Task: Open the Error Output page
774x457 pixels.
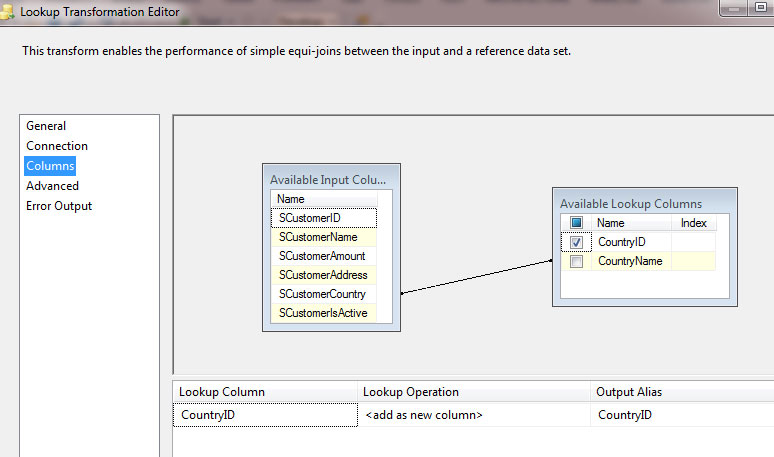Action: 59,206
